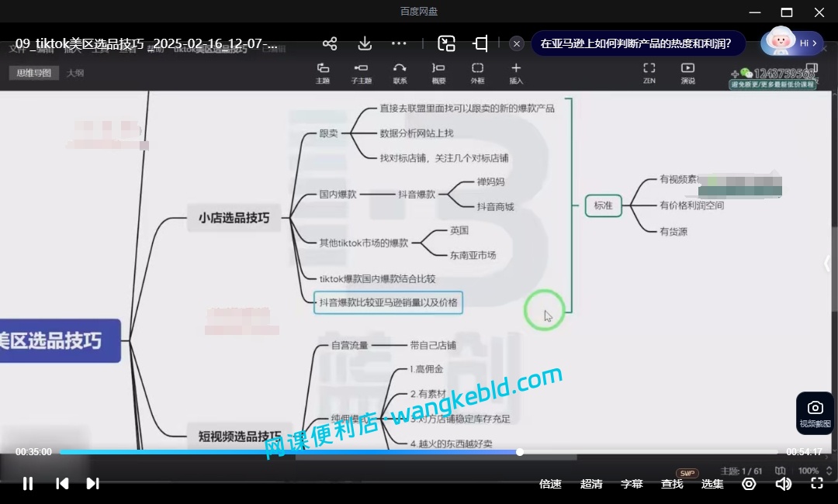Open the more options ellipsis menu
This screenshot has height=504, width=838.
tap(399, 43)
